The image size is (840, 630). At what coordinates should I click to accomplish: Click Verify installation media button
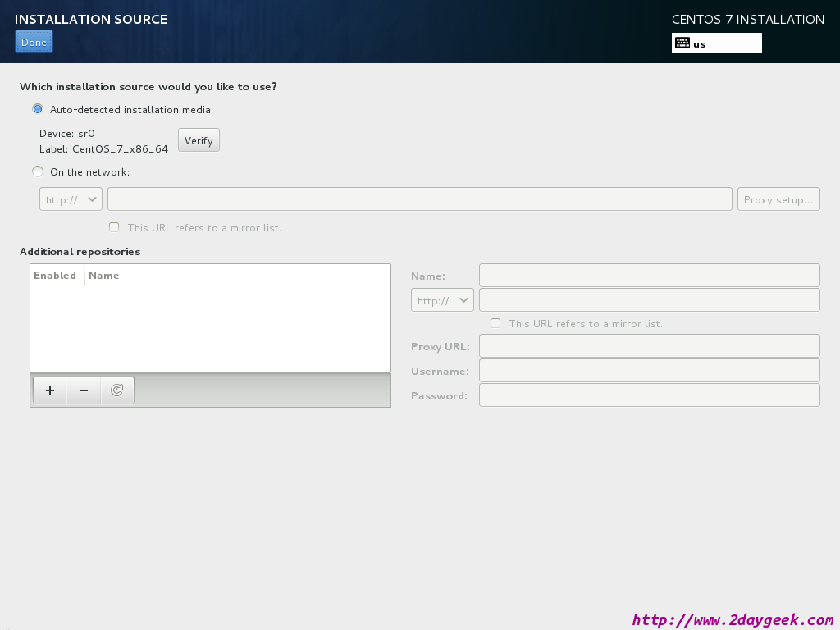tap(199, 140)
